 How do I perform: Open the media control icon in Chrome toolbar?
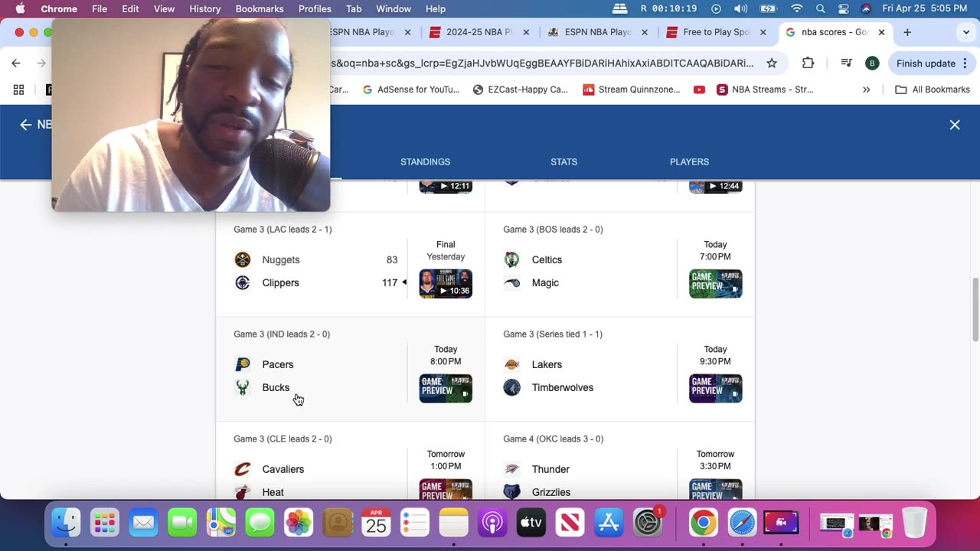(846, 64)
